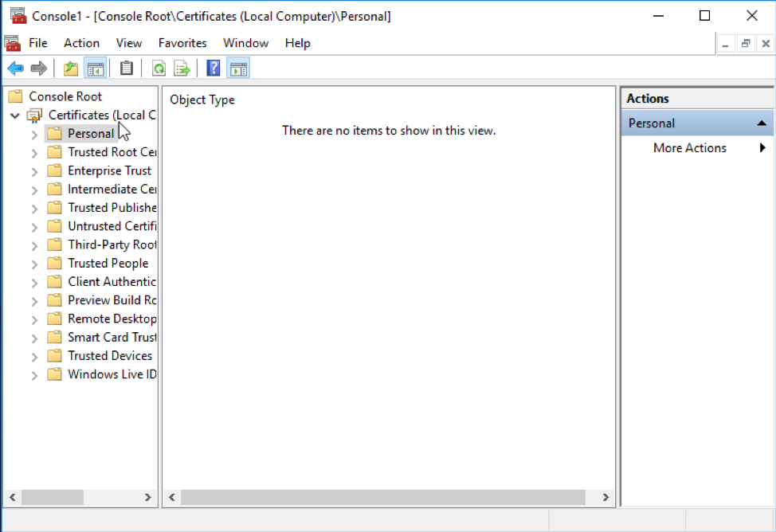Refresh the view using the Refresh icon
This screenshot has height=532, width=776.
(x=159, y=68)
